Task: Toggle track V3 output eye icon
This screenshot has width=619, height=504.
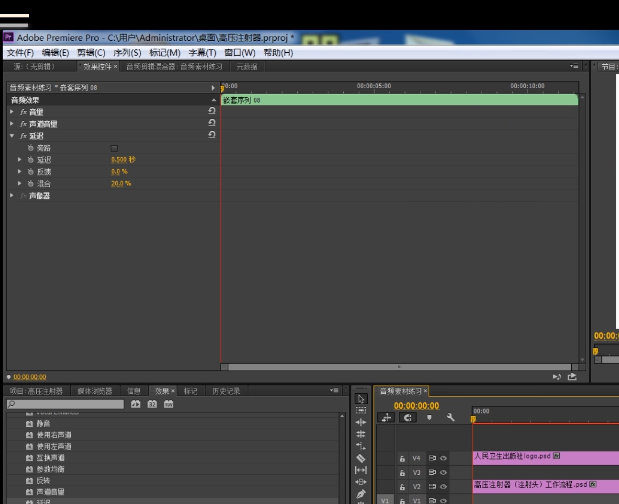Action: pos(441,471)
